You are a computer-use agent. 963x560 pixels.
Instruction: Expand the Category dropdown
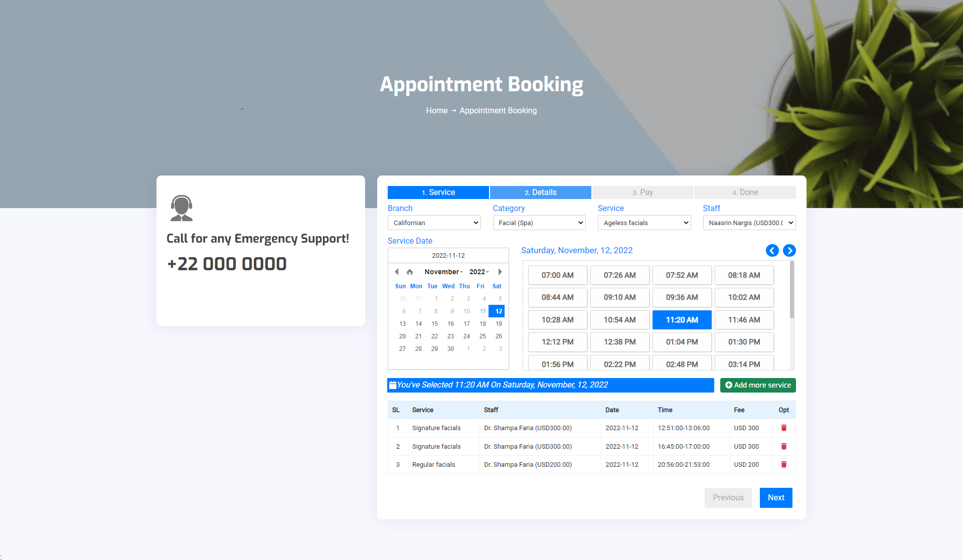click(539, 223)
